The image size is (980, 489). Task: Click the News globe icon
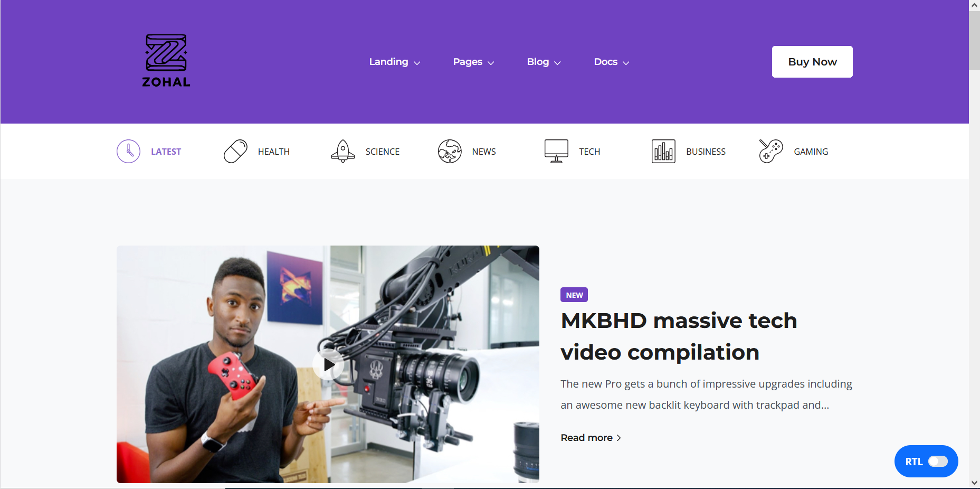(450, 152)
